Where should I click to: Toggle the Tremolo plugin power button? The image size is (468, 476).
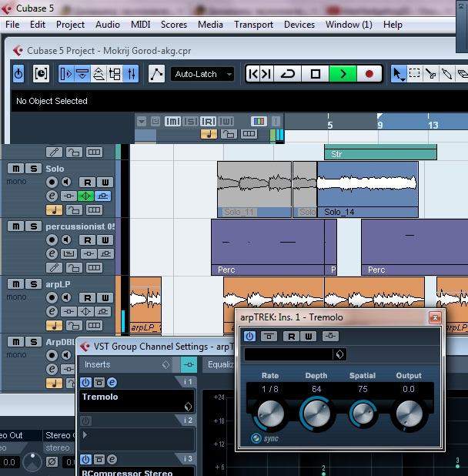point(249,336)
